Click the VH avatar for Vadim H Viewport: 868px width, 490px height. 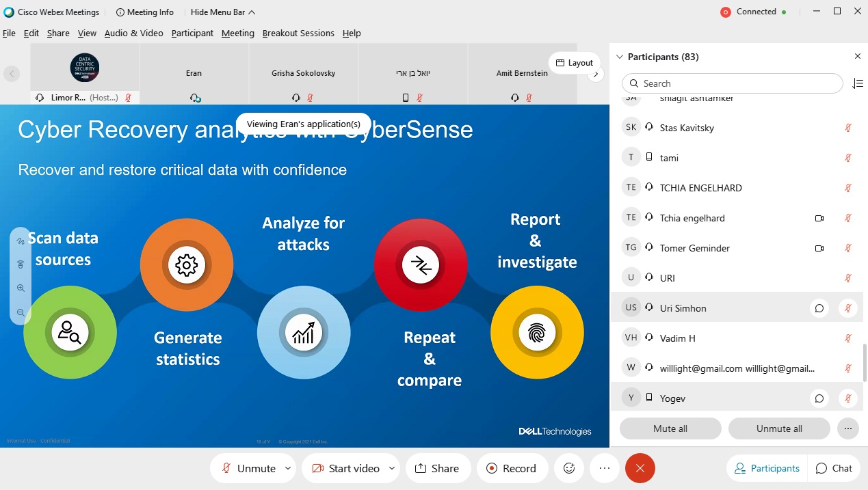[631, 338]
